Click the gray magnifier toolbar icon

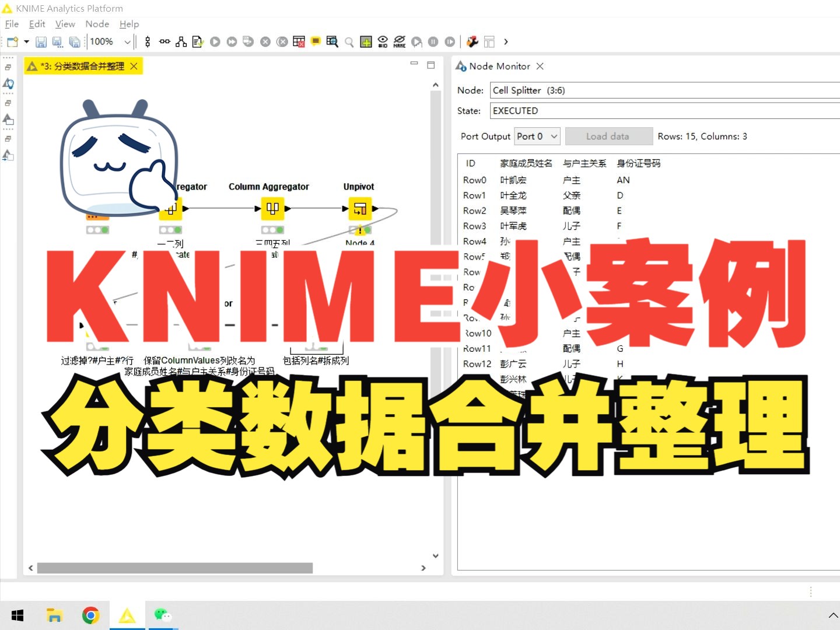coord(349,41)
